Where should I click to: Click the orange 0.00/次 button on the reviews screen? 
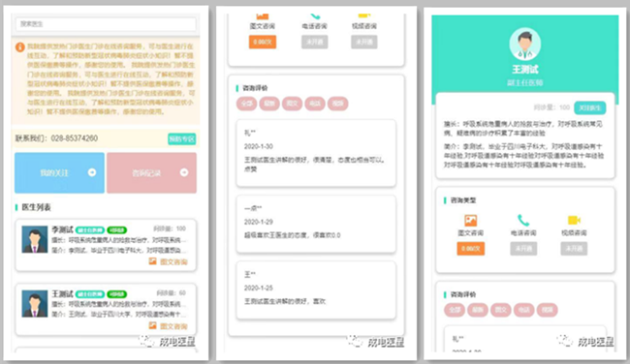tap(263, 42)
